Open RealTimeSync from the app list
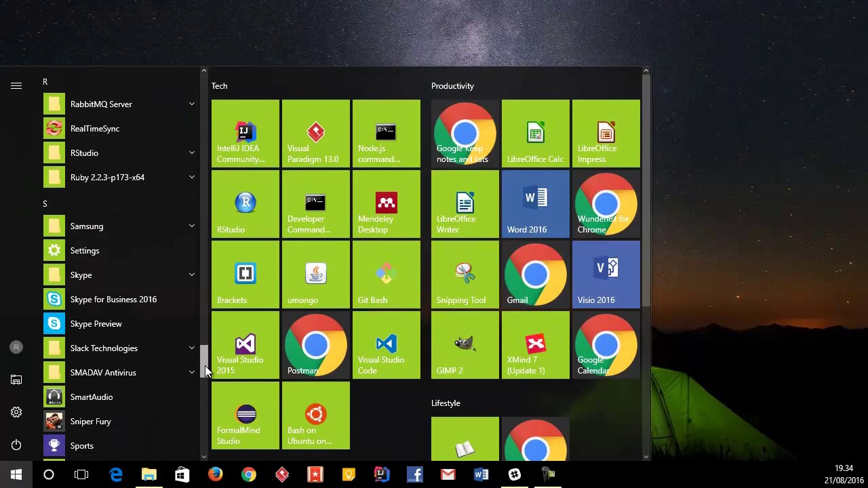The height and width of the screenshot is (488, 868). (120, 128)
